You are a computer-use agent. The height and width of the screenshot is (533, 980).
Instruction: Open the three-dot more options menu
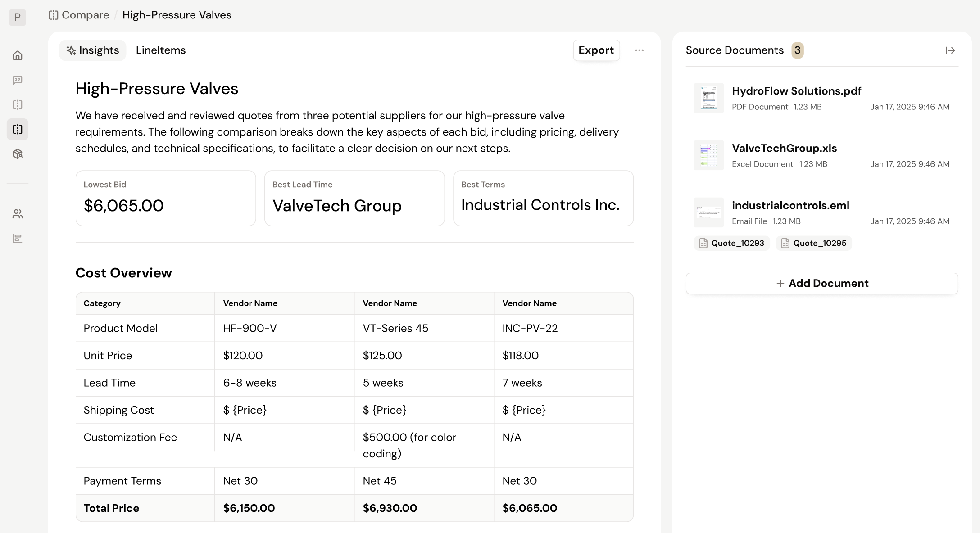[639, 50]
